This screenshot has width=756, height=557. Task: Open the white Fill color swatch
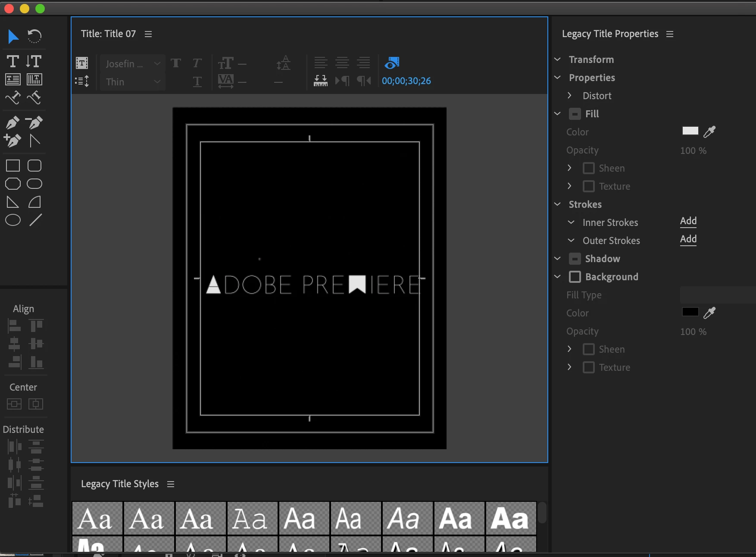coord(690,131)
